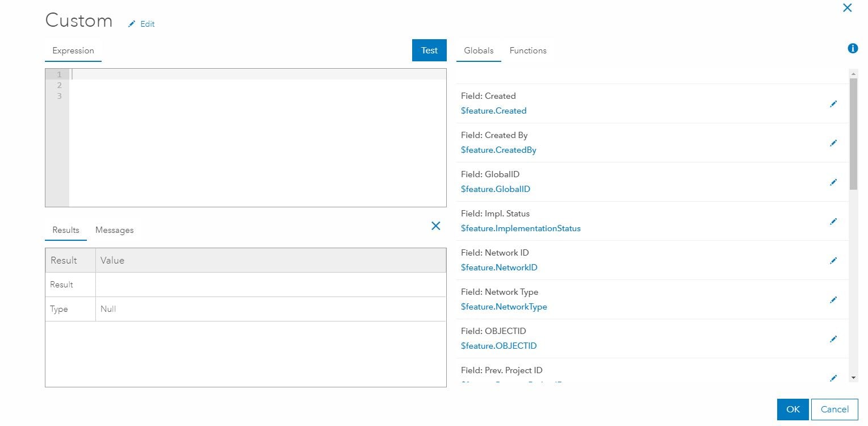Click the Type row label in results
The height and width of the screenshot is (426, 868).
59,309
